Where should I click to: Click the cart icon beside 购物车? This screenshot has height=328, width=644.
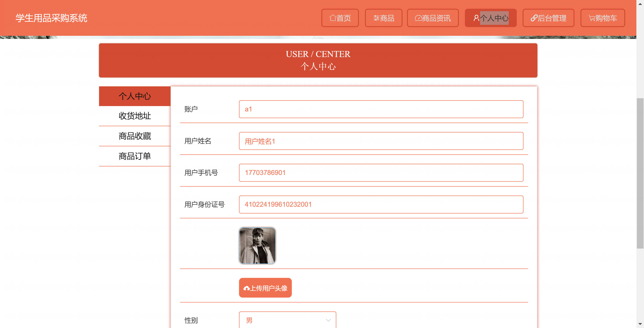click(x=592, y=18)
